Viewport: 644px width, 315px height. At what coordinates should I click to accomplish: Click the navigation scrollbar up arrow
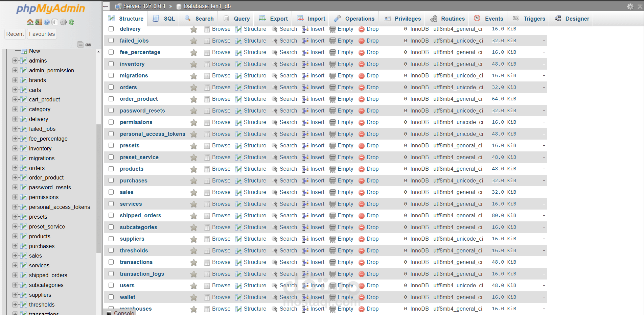pyautogui.click(x=98, y=52)
